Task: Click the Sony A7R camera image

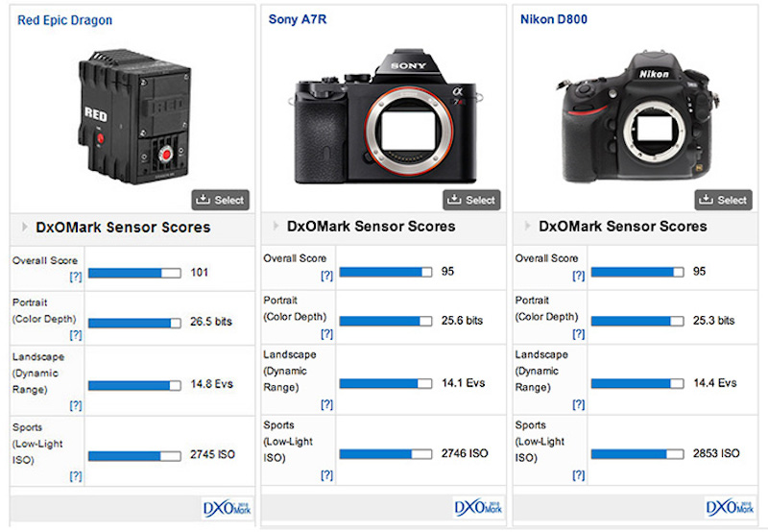Action: pos(386,115)
